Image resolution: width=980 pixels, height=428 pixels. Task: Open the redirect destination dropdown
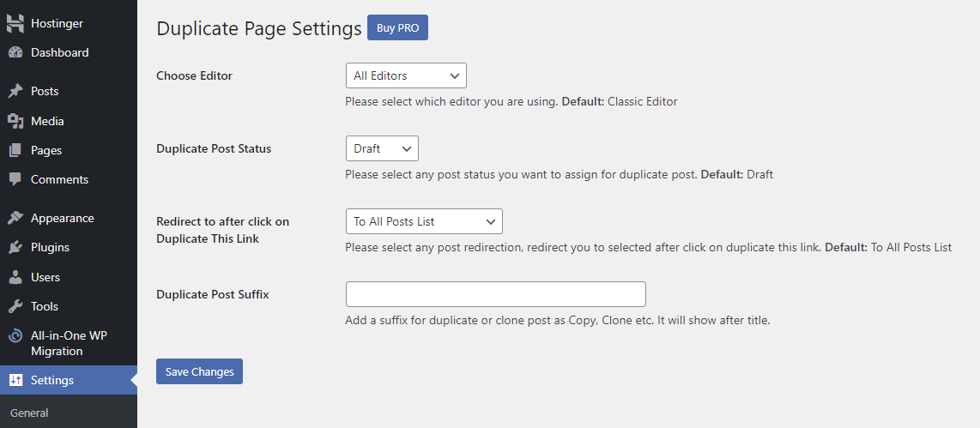[424, 221]
